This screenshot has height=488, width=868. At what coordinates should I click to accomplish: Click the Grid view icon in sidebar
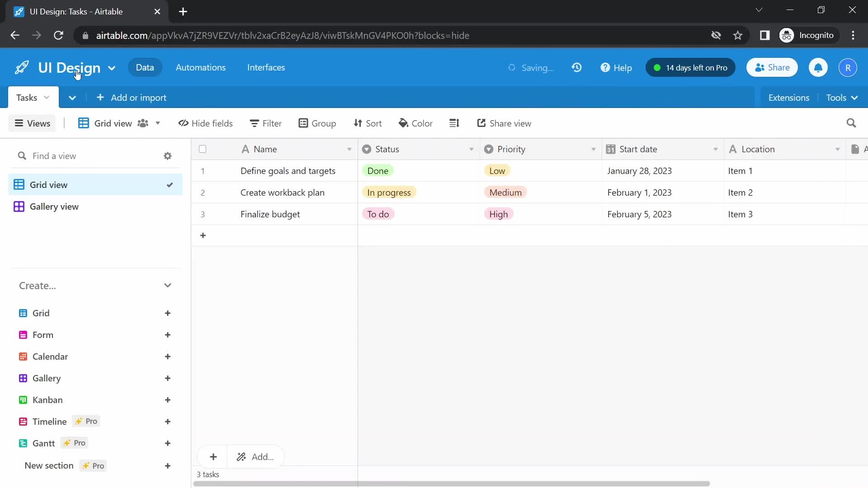click(x=20, y=184)
